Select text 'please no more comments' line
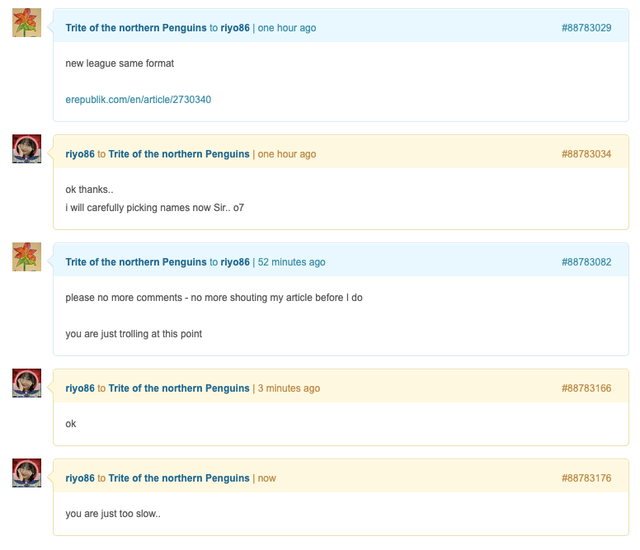The image size is (640, 550). 214,298
